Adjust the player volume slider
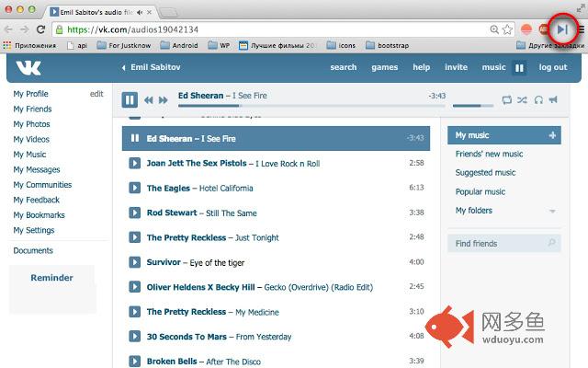The height and width of the screenshot is (368, 588). pos(473,106)
